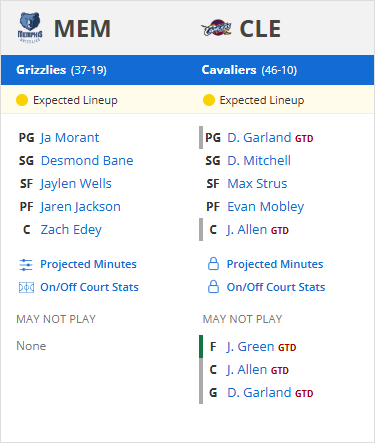
Task: Open Zach Edey player profile
Action: [x=71, y=230]
